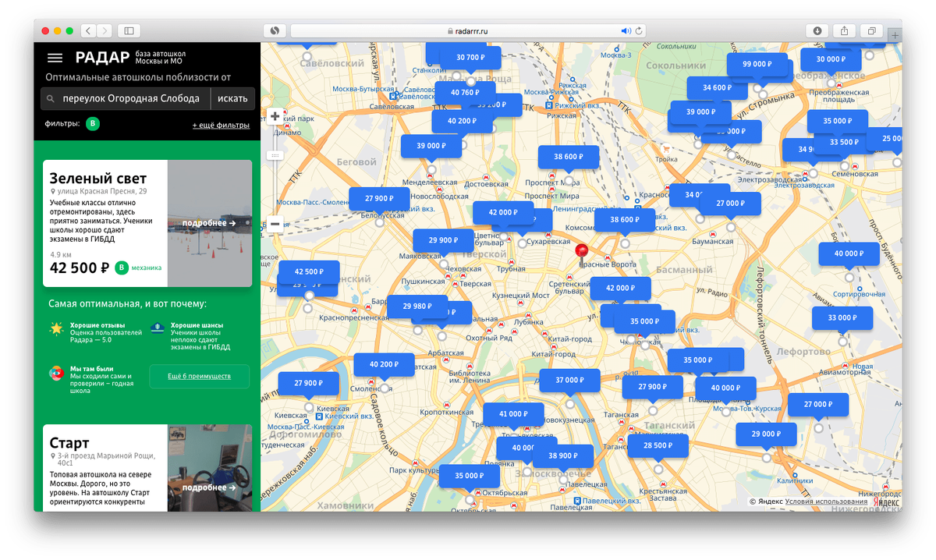Image resolution: width=936 pixels, height=560 pixels.
Task: Click the extension icon left of address bar
Action: (x=275, y=30)
